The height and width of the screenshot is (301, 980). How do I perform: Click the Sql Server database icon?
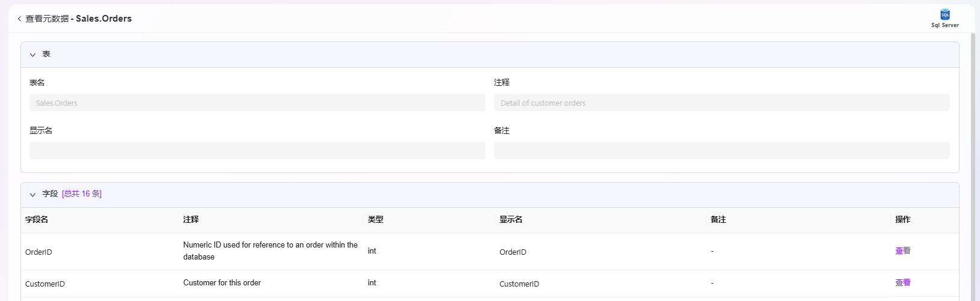[945, 14]
